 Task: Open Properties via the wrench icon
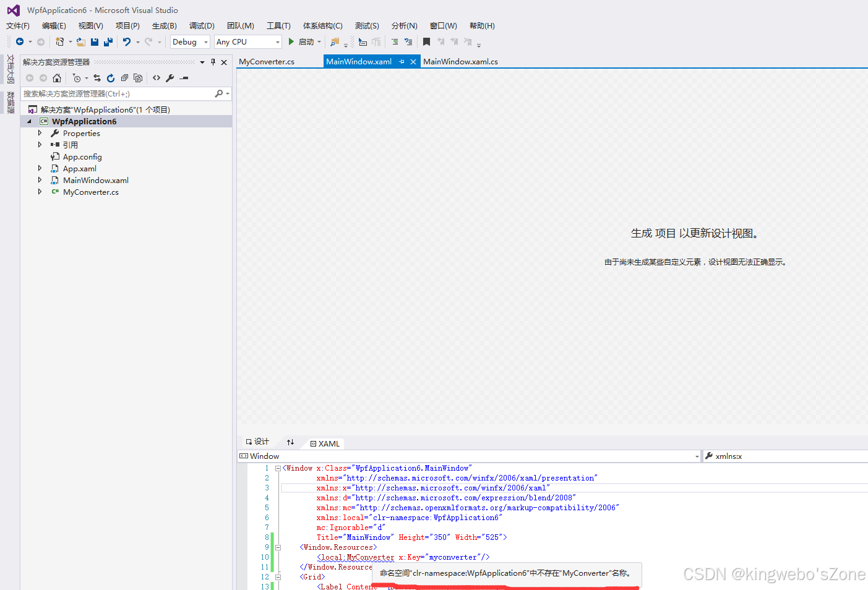(170, 78)
